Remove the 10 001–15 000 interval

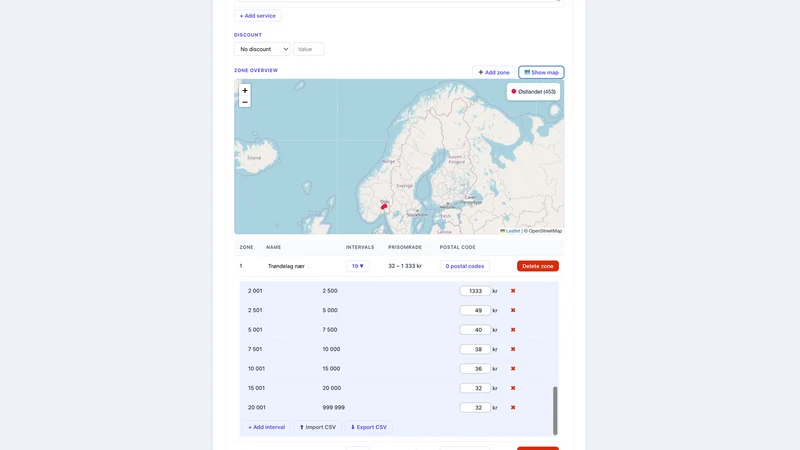(x=513, y=368)
